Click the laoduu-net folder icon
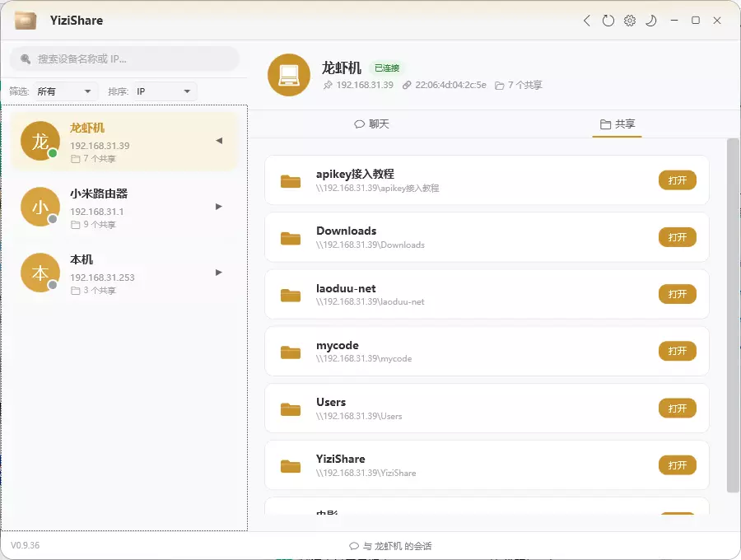Viewport: 741px width, 560px height. (x=291, y=295)
